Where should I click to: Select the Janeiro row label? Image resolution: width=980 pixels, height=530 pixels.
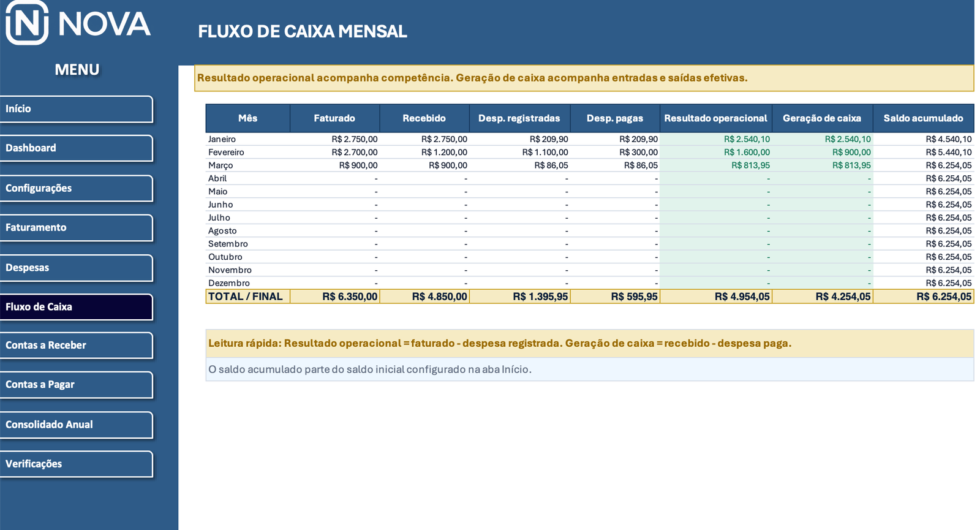222,140
